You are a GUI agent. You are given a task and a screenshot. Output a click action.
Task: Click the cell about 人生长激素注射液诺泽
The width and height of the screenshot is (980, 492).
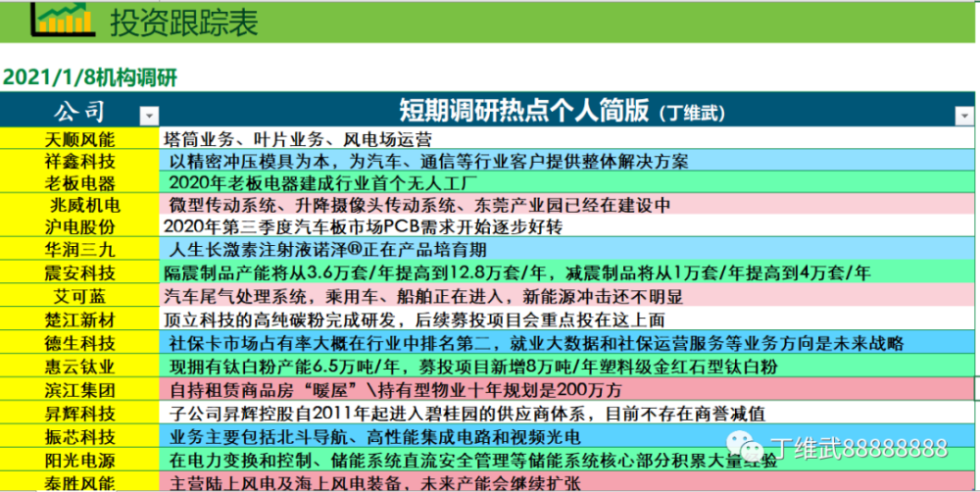pyautogui.click(x=567, y=249)
